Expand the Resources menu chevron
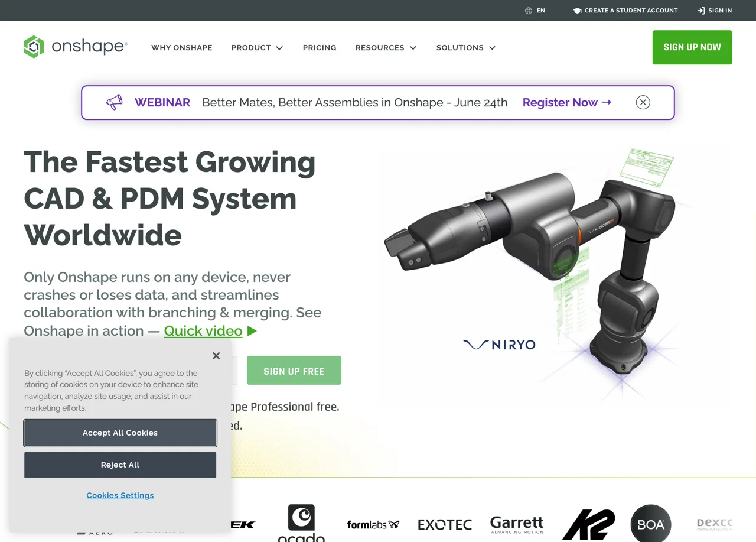756x542 pixels. point(413,48)
